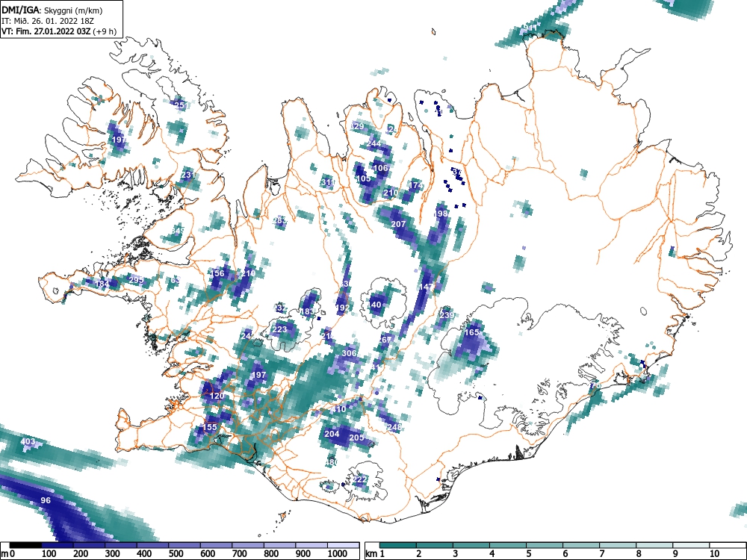Click the map value 156
The image size is (747, 560).
(217, 273)
